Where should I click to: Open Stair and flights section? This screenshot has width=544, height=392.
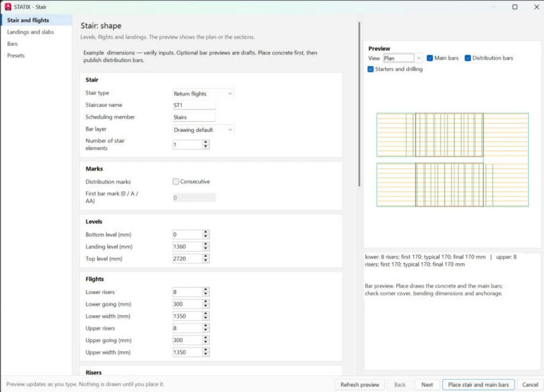point(36,20)
